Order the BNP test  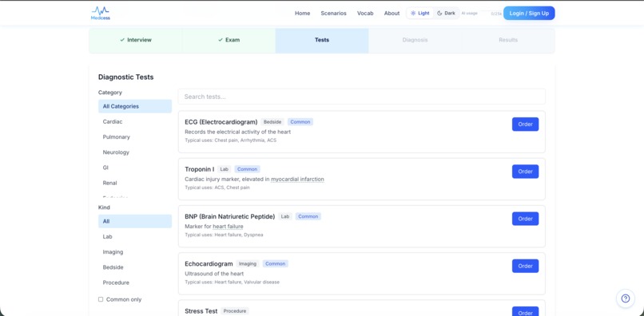525,219
